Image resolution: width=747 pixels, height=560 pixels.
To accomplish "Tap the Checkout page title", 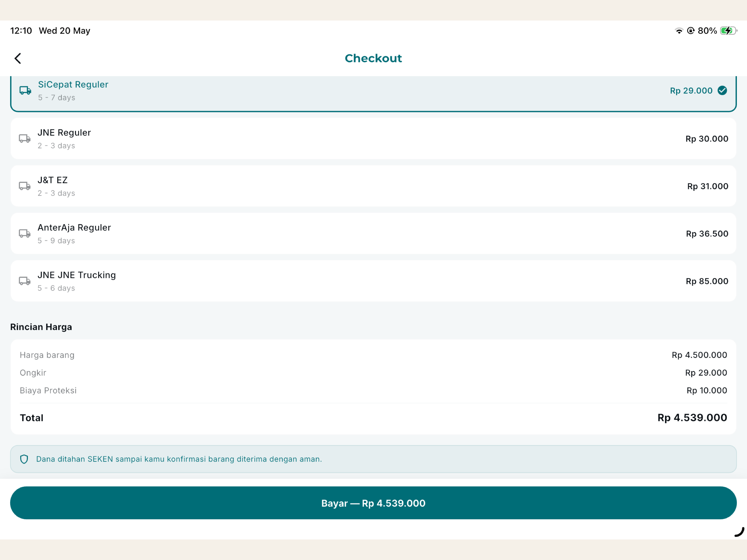I will point(373,59).
